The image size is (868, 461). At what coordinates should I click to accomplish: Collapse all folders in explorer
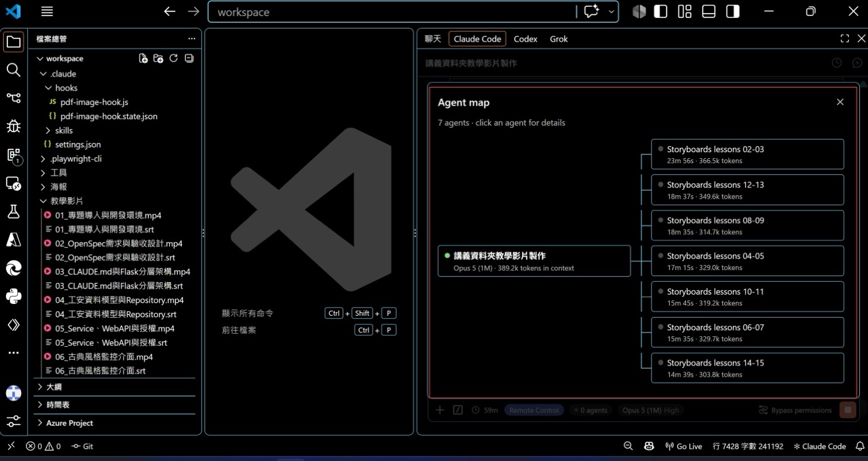pyautogui.click(x=189, y=58)
